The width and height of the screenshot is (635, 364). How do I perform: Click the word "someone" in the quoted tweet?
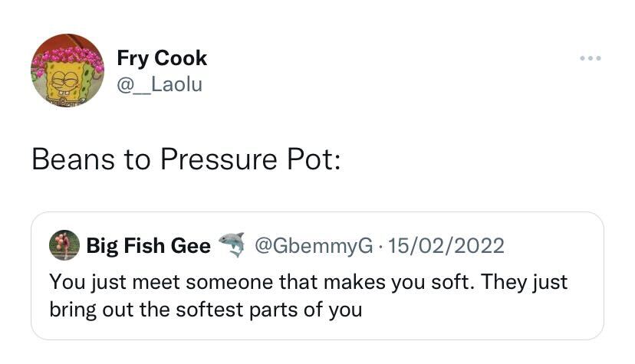coord(228,282)
